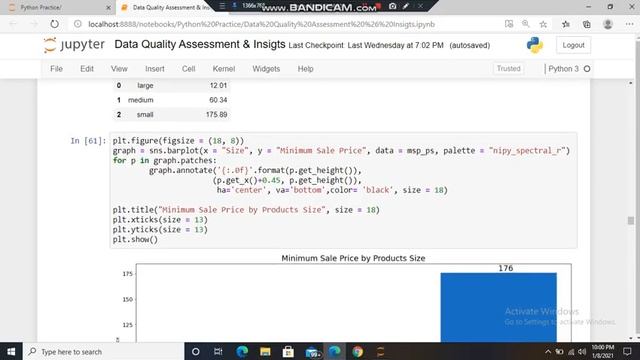Open the Kernel menu
The width and height of the screenshot is (640, 360).
click(224, 69)
